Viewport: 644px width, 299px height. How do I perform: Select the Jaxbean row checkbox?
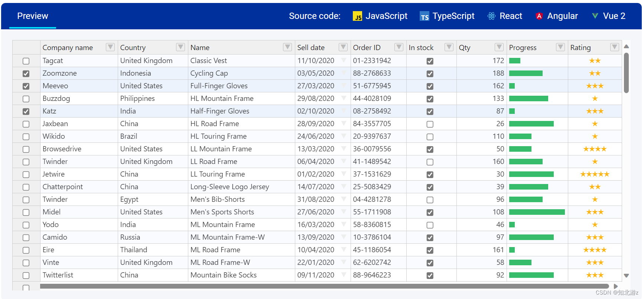26,124
